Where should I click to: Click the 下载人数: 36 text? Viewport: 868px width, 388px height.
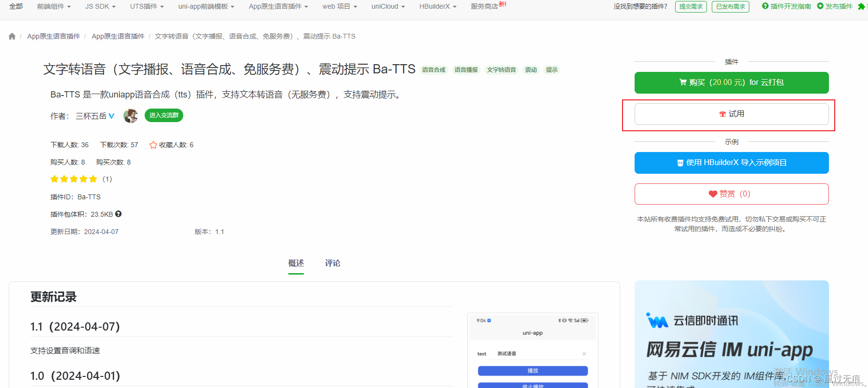coord(69,145)
